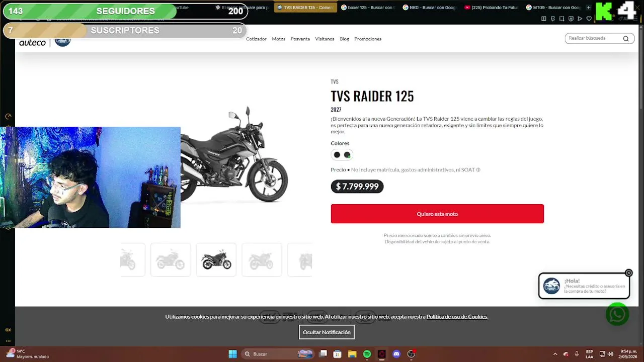Switch to TVS RAIDER 125 browser tab
Viewport: 644px width, 362px height.
pos(305,8)
